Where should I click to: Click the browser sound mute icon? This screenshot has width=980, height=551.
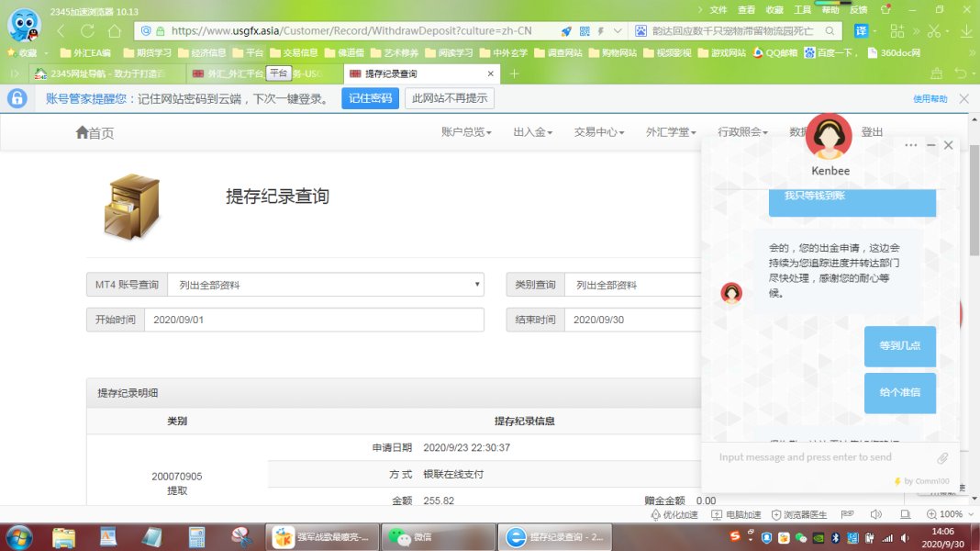(x=875, y=514)
